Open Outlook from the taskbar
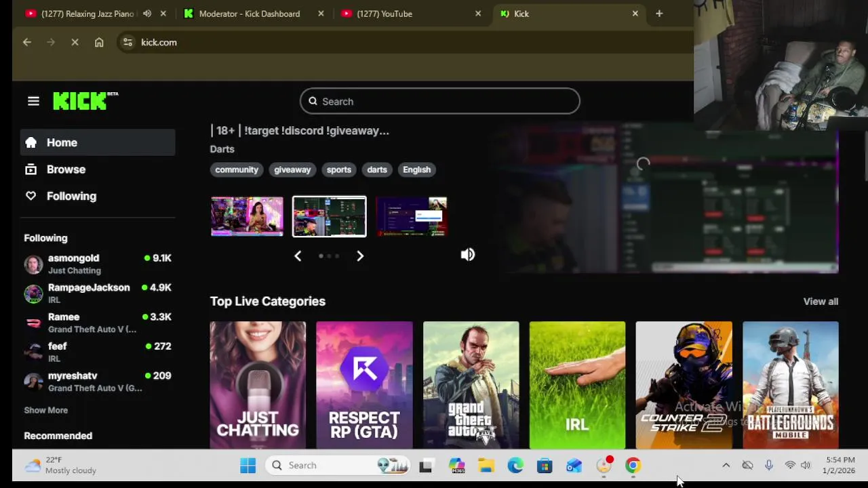The height and width of the screenshot is (488, 868). tap(574, 466)
